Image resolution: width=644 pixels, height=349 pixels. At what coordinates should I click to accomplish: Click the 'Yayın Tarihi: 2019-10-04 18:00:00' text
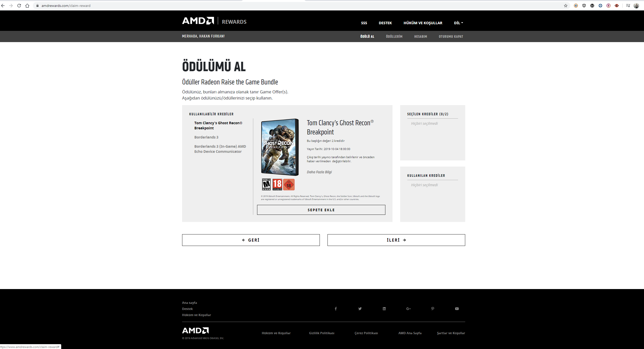tap(328, 149)
